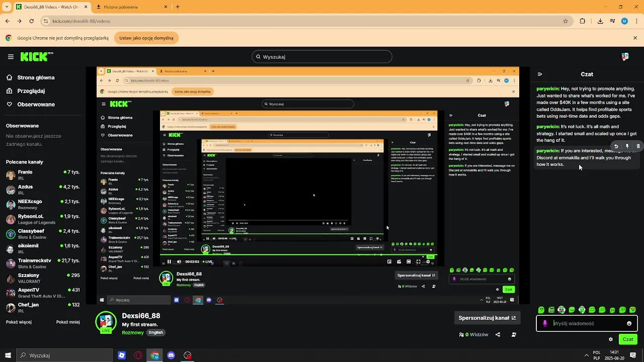The image size is (644, 362).
Task: Dismiss the default browser infobar
Action: click(635, 38)
